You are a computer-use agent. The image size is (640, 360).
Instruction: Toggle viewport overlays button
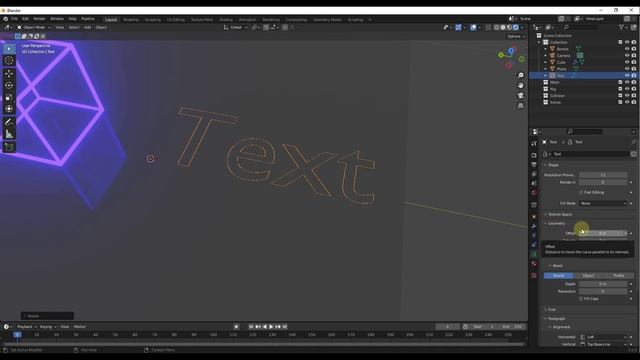[473, 27]
